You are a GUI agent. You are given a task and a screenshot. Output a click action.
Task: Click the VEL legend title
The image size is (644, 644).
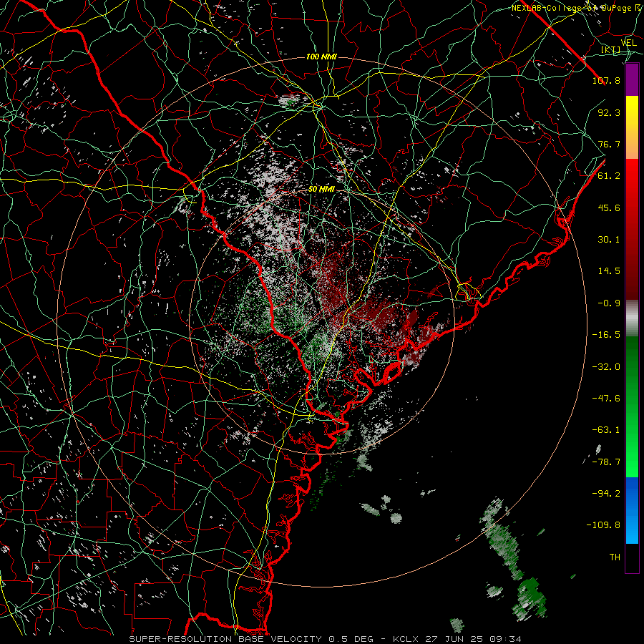click(x=628, y=43)
